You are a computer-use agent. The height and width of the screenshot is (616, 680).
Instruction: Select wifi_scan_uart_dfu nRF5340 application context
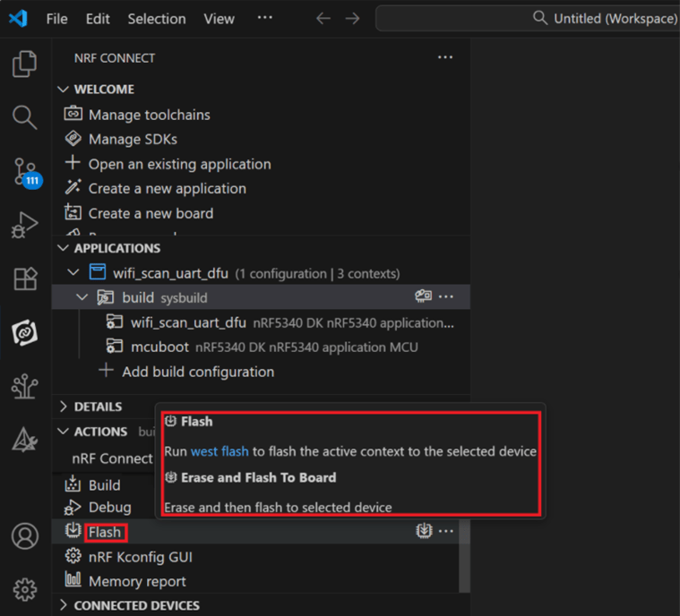261,322
